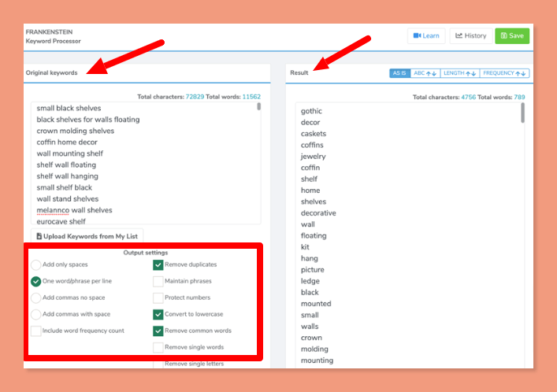Click 'wall mounting shelf' keyword line
Image resolution: width=557 pixels, height=392 pixels.
pyautogui.click(x=69, y=153)
